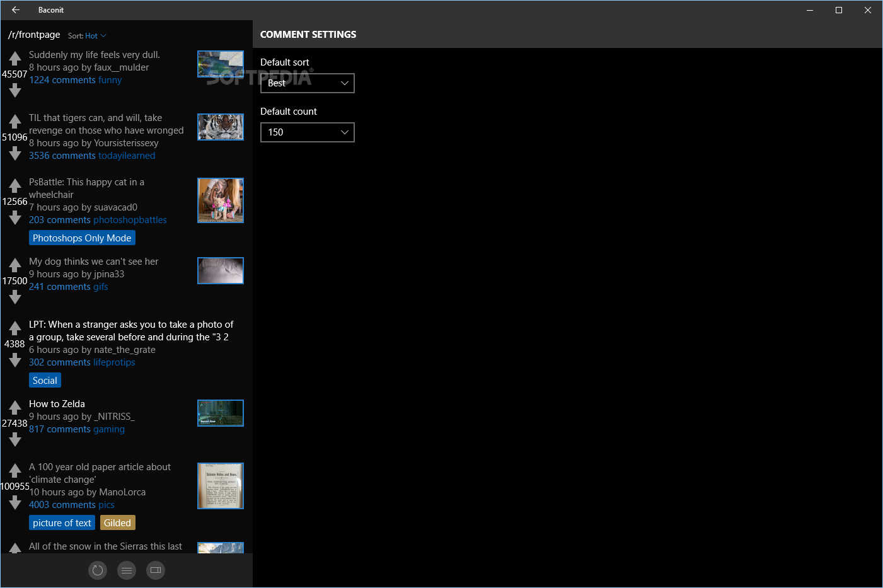Open the 'LPT: When a stranger asks' title

click(131, 331)
